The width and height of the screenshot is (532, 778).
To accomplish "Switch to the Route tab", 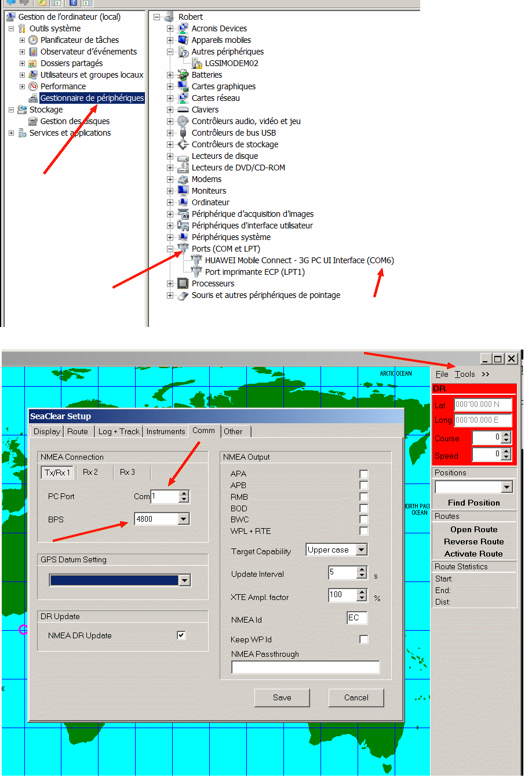I will pos(78,431).
